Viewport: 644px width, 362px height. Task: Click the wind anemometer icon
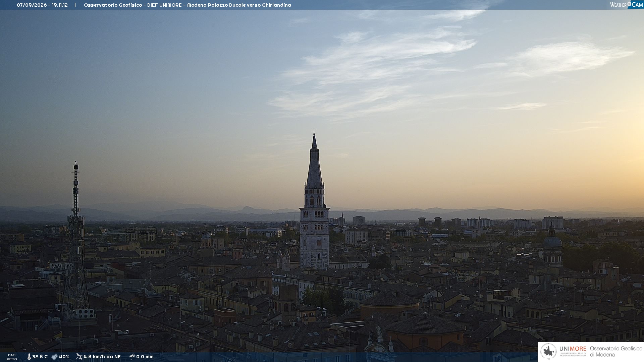pyautogui.click(x=79, y=357)
